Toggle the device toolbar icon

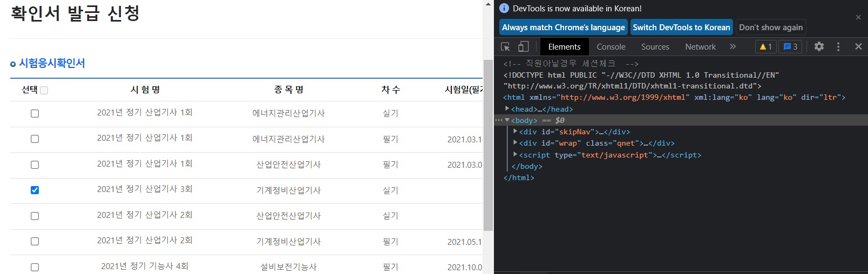coord(523,47)
